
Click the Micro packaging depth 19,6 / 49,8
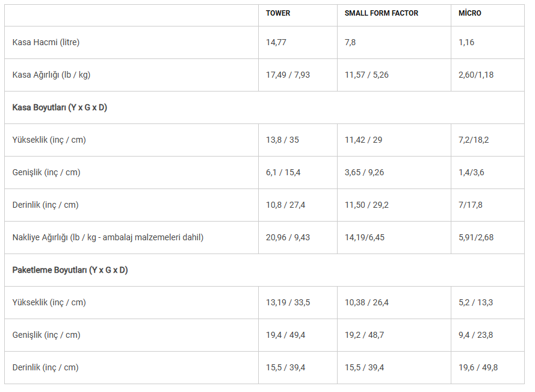tap(478, 367)
